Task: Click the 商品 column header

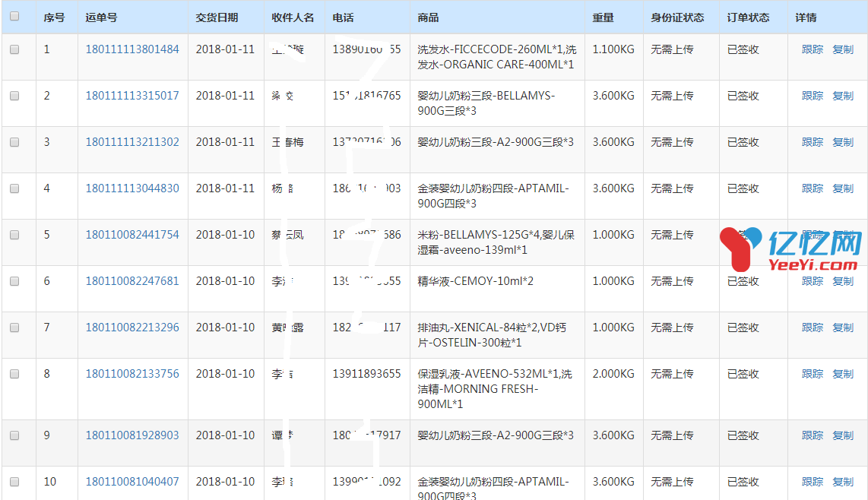Action: coord(428,17)
